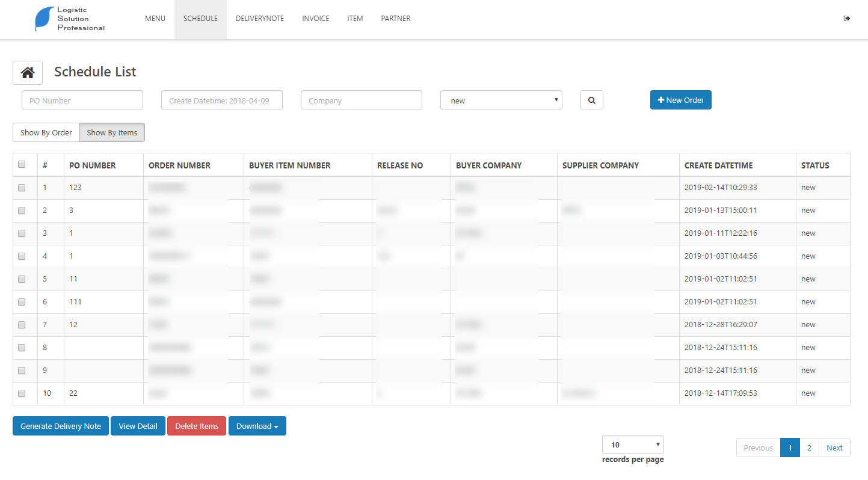Screen dimensions: 868x480
Task: Click the red Delete Items button
Action: coord(197,426)
